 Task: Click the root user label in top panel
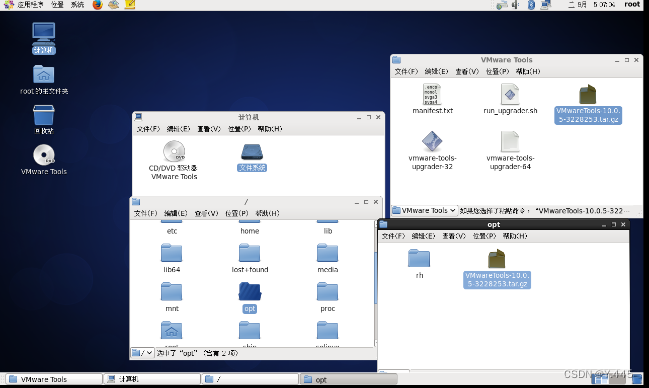tap(632, 5)
